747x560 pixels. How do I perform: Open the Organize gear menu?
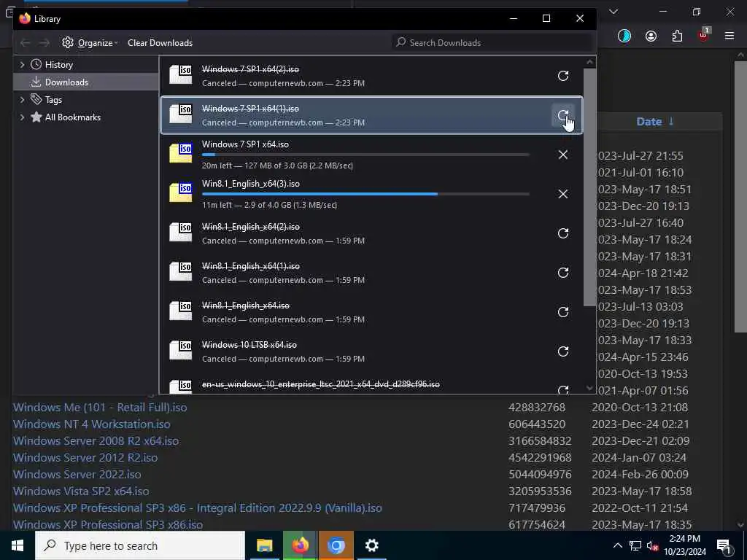(x=90, y=43)
